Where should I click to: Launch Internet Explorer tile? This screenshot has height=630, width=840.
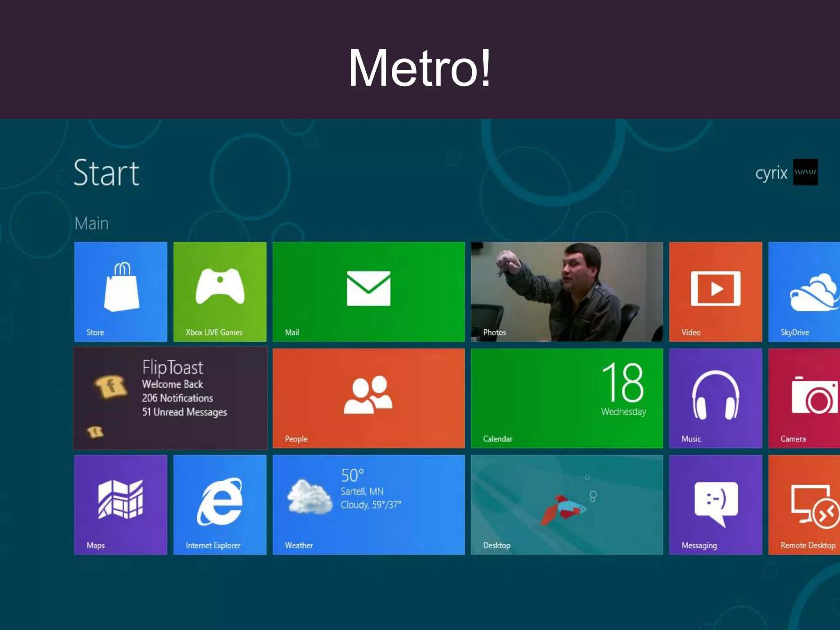click(x=220, y=504)
